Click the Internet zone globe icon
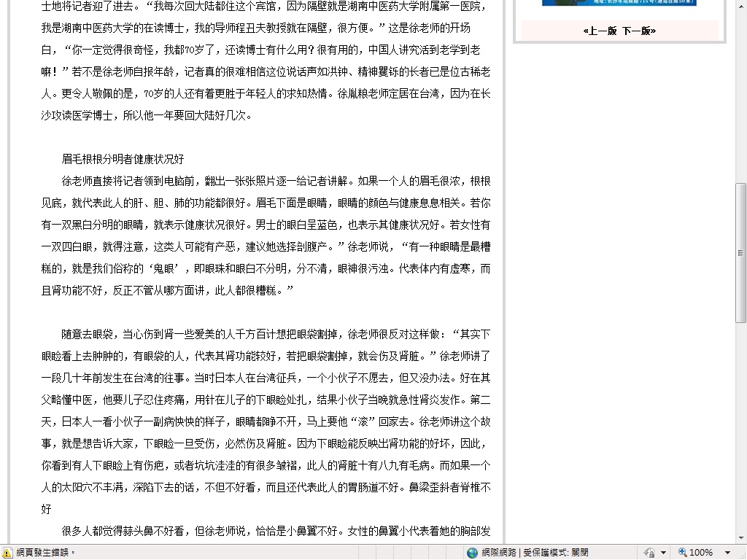The width and height of the screenshot is (747, 560). tap(473, 553)
